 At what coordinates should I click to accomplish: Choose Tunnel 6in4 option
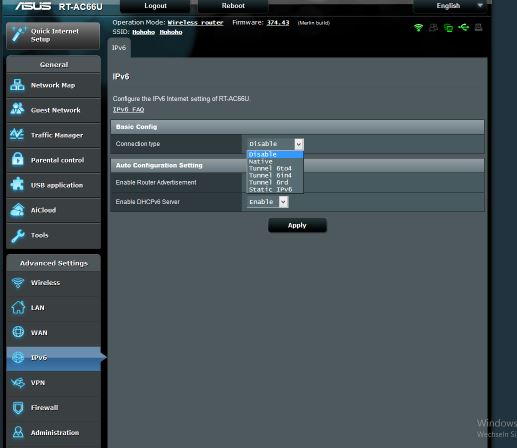pyautogui.click(x=275, y=175)
